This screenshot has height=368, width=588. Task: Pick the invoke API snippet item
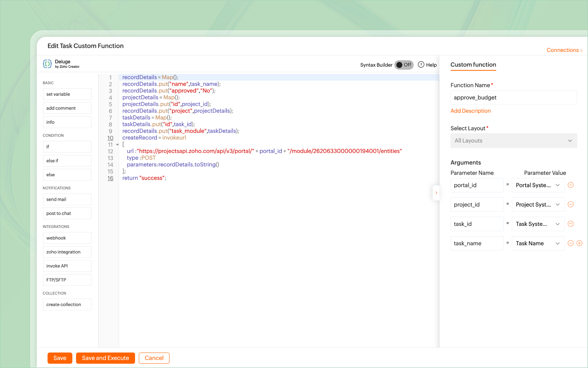tap(67, 266)
